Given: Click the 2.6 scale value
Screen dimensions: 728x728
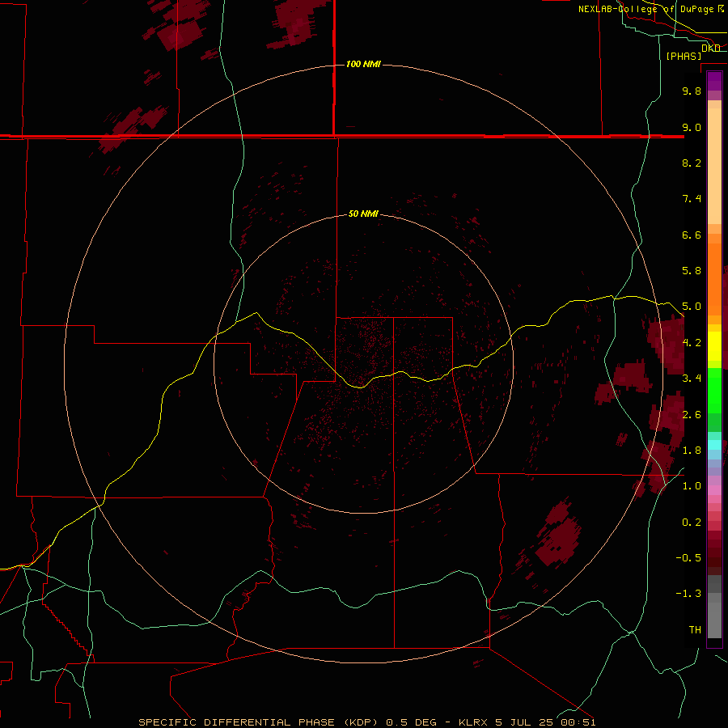Looking at the screenshot, I should (x=692, y=415).
